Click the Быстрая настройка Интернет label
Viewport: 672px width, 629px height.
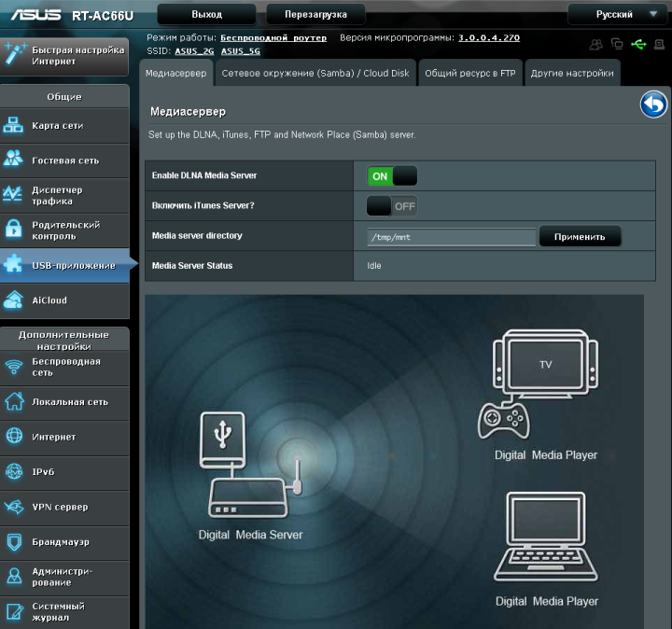coord(78,56)
